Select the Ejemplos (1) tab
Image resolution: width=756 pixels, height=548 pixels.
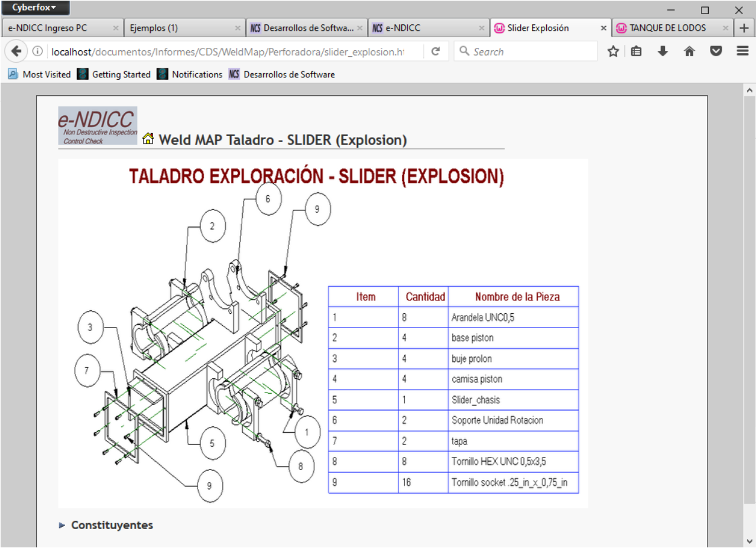(177, 28)
